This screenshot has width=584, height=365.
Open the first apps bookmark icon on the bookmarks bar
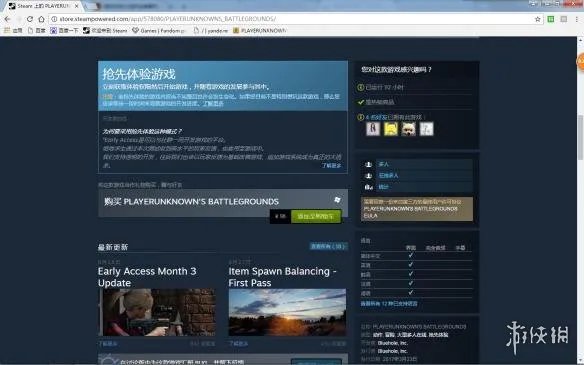[x=13, y=31]
